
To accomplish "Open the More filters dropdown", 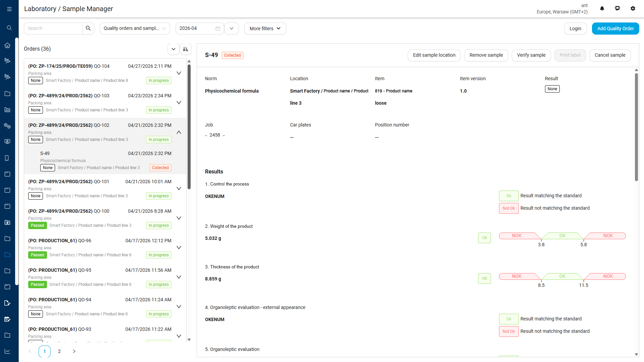I will 265,29.
